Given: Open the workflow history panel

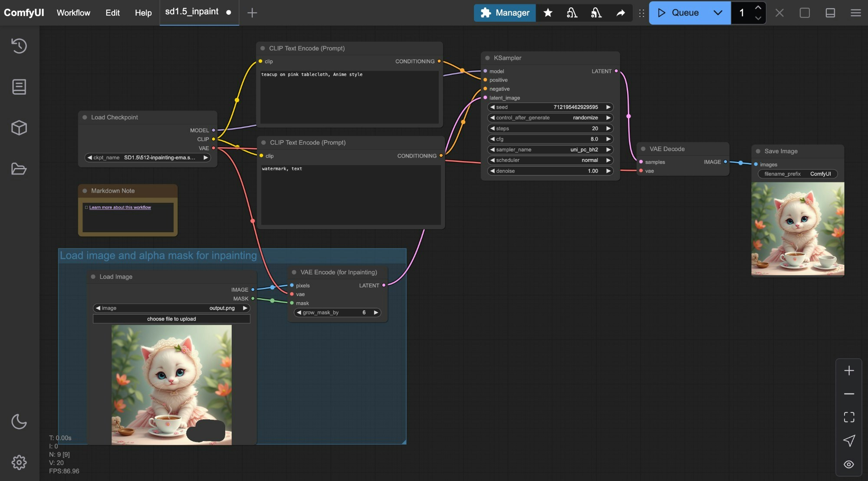Looking at the screenshot, I should tap(19, 46).
